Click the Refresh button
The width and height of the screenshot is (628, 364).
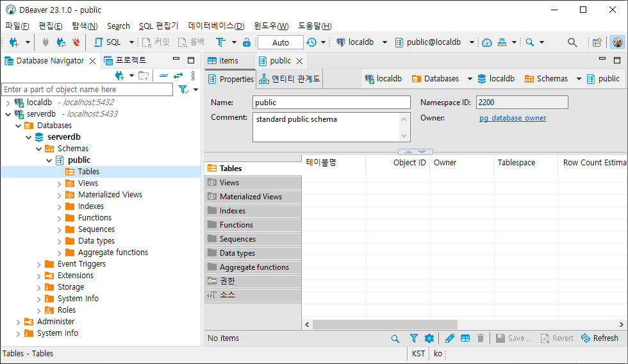coord(600,338)
